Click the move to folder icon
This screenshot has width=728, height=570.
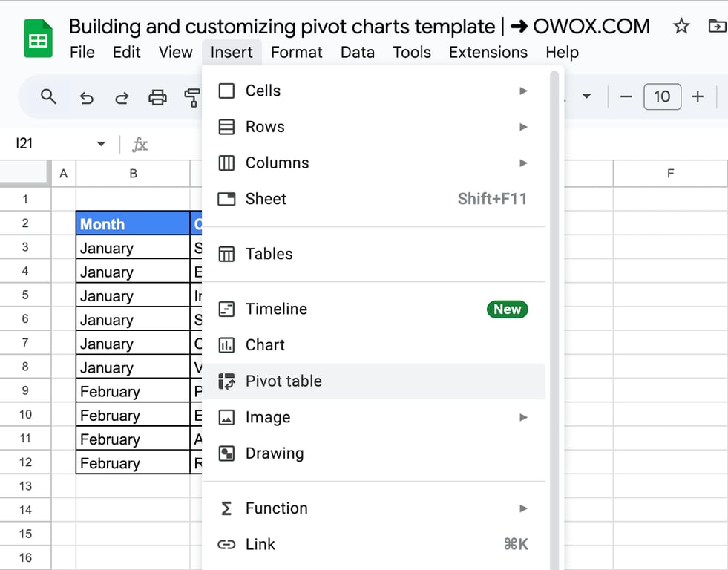[x=717, y=26]
